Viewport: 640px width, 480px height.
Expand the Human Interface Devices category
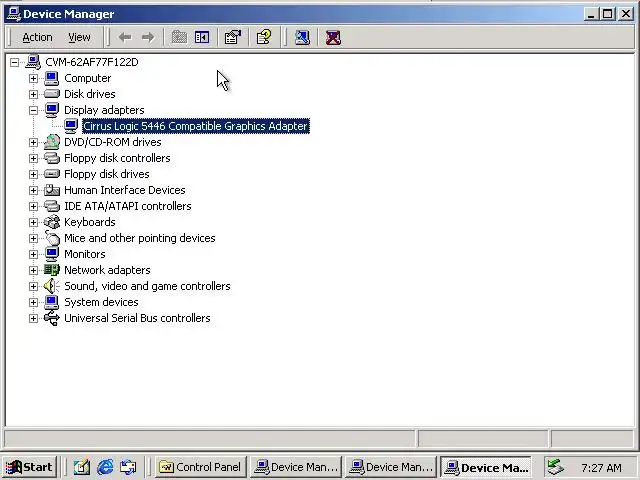coord(33,190)
